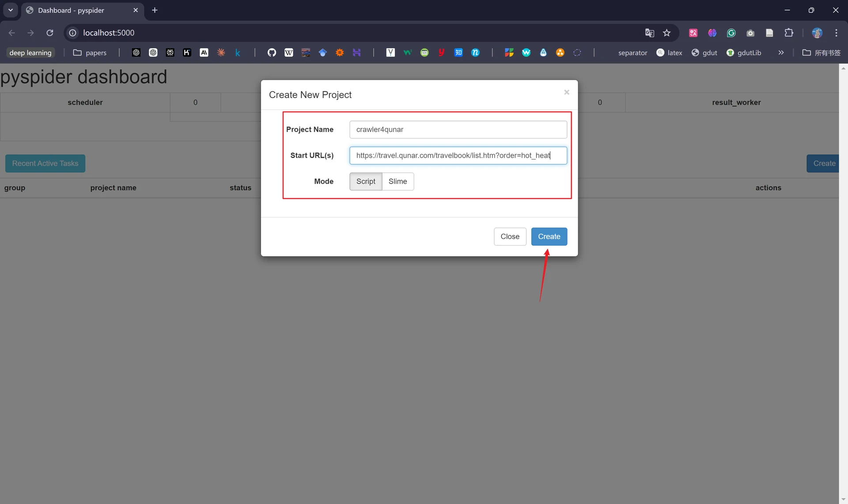Click the Google Translate icon in address bar
848x504 pixels.
click(649, 33)
